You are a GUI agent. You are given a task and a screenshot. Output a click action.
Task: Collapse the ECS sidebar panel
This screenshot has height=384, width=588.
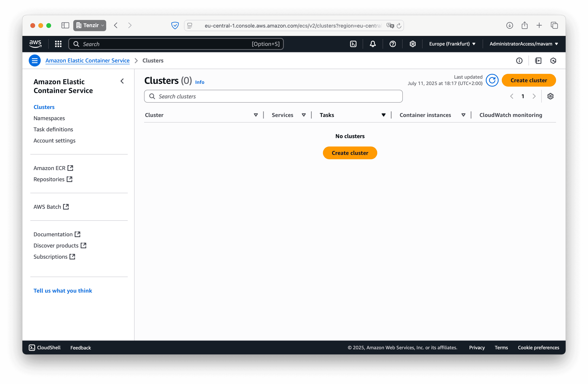(x=122, y=81)
